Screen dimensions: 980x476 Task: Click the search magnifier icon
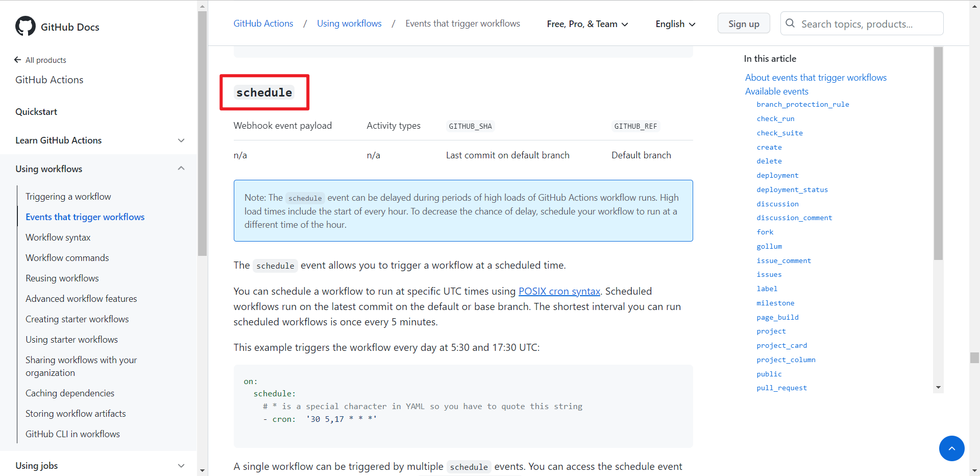click(x=790, y=23)
